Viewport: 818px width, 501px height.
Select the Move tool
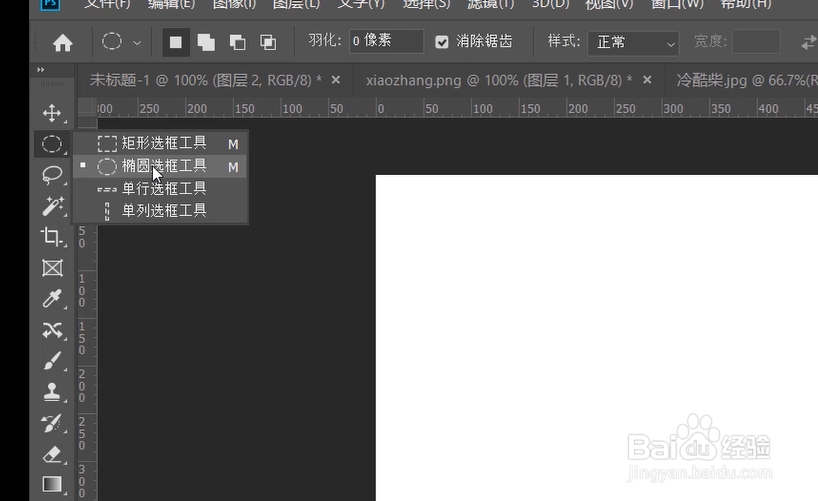tap(52, 113)
